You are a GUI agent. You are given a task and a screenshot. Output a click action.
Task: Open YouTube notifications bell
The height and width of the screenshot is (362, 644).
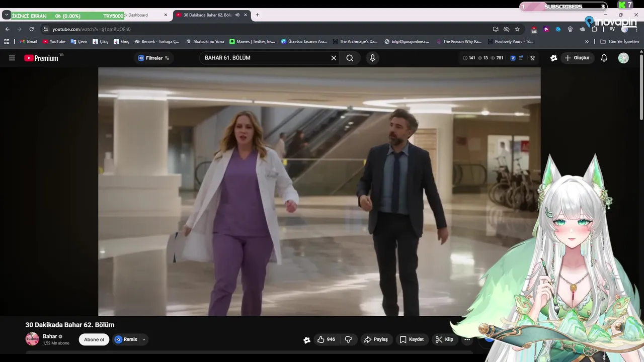pos(604,58)
